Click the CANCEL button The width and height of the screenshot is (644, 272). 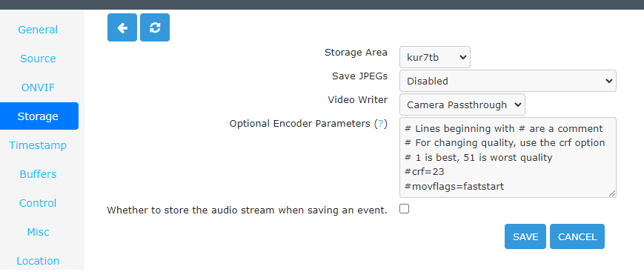pos(577,236)
